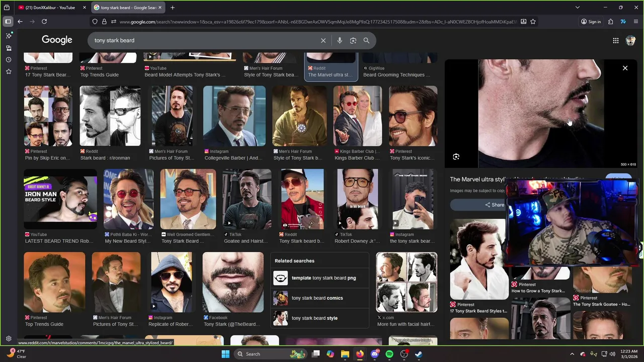Open the History sidebar clock icon
The height and width of the screenshot is (362, 644).
click(9, 60)
